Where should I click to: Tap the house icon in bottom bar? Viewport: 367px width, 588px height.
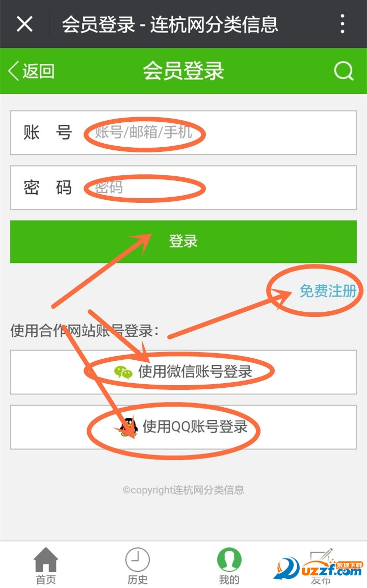click(x=46, y=559)
